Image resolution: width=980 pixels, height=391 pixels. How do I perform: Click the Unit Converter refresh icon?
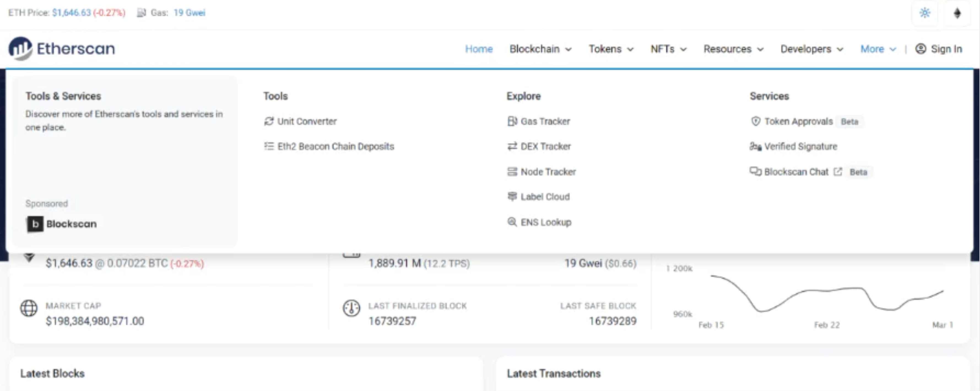click(269, 121)
